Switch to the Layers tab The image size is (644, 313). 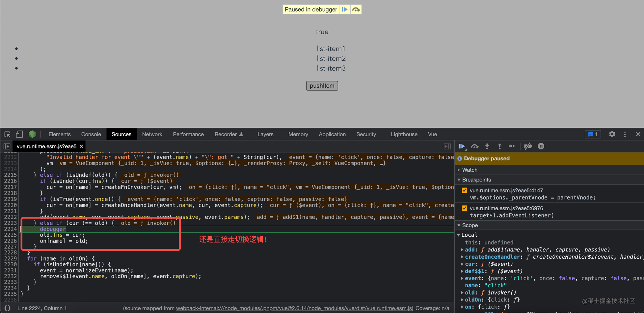(265, 134)
